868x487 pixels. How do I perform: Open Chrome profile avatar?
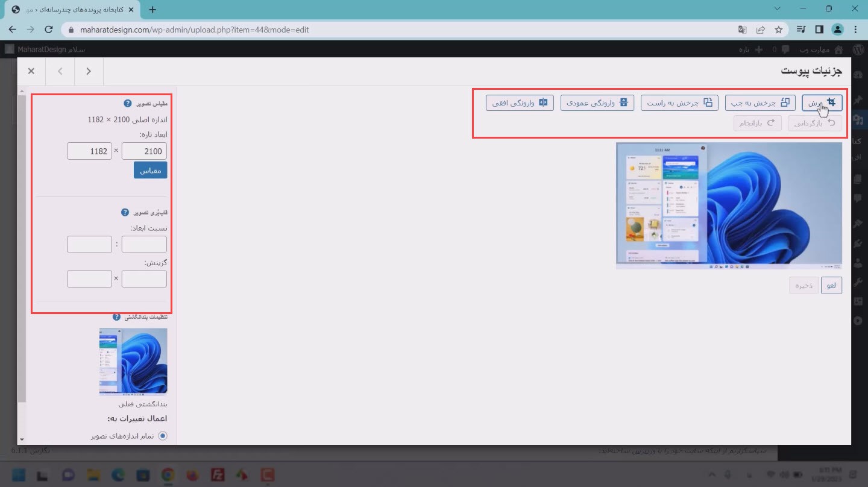point(837,29)
